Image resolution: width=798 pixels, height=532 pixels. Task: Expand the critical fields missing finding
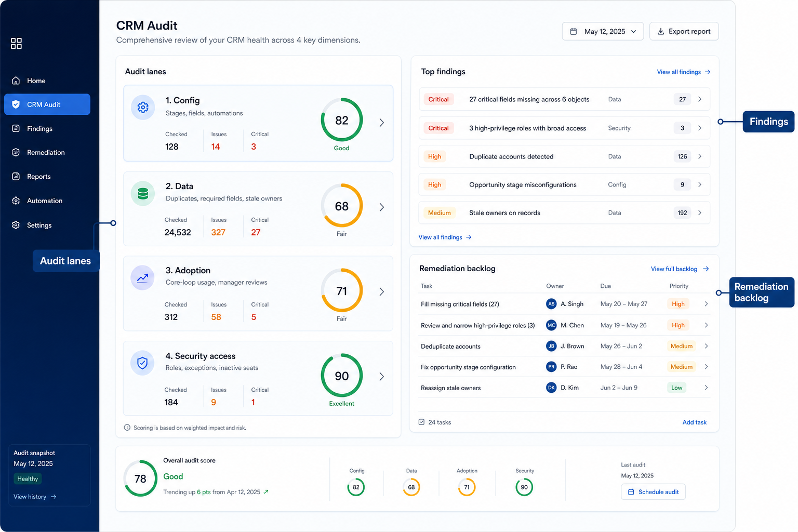(700, 99)
